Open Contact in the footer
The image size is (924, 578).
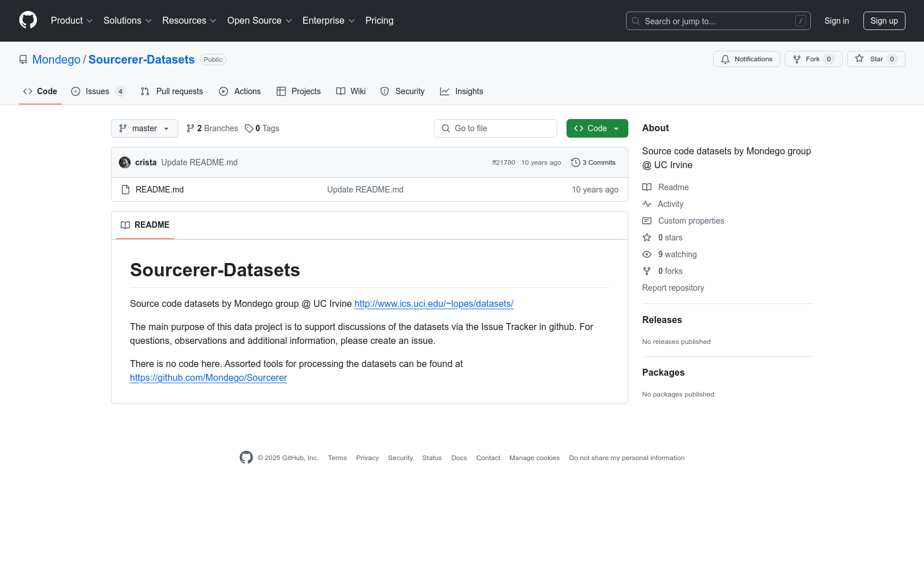click(488, 458)
